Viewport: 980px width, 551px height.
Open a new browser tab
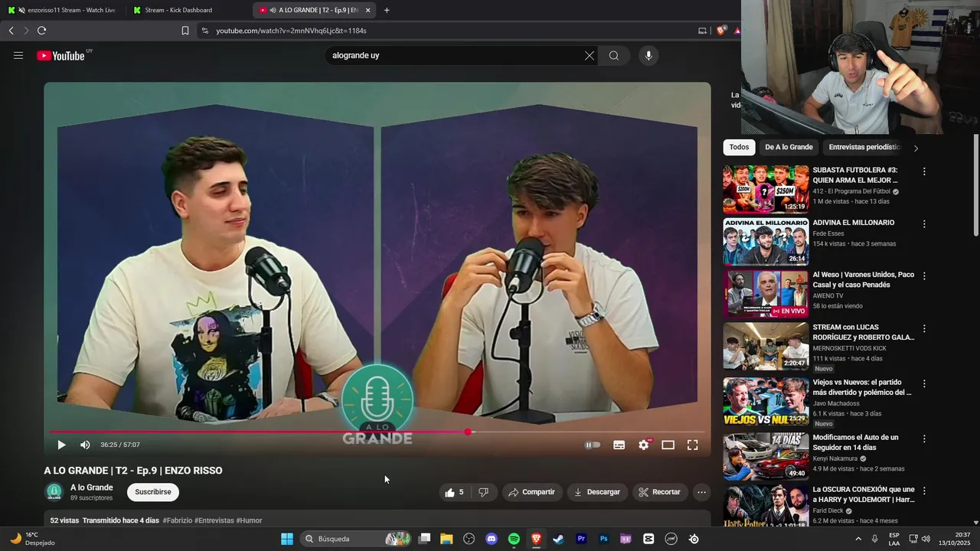387,10
